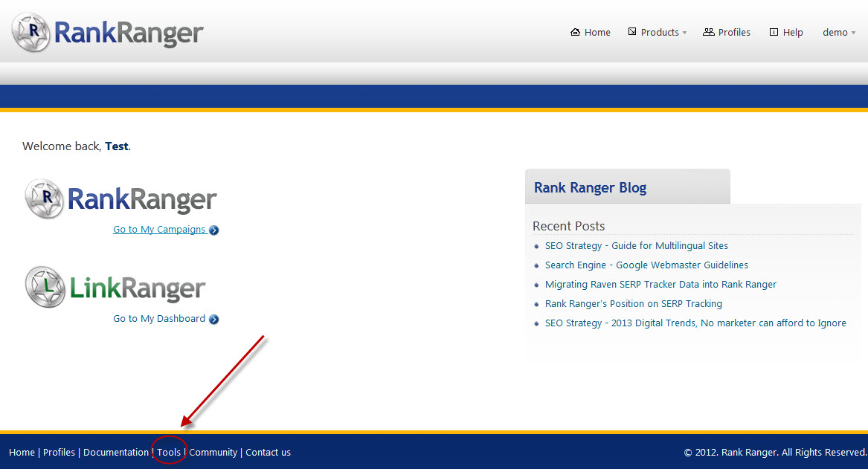The image size is (868, 469).
Task: Click the LinkRanger wordmark text
Action: point(138,288)
